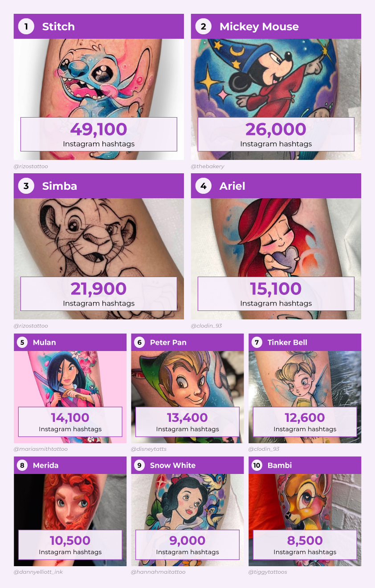Viewport: 375px width, 588px height.
Task: Click the @thebakery credit link
Action: tap(208, 166)
